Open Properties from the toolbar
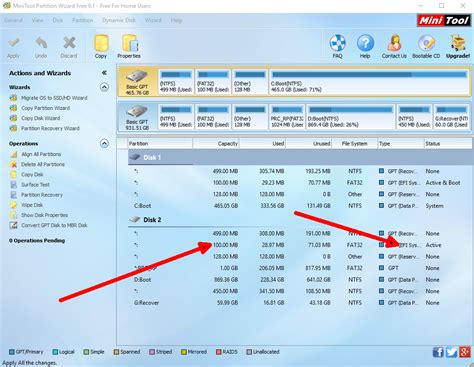The height and width of the screenshot is (367, 474). tap(129, 47)
